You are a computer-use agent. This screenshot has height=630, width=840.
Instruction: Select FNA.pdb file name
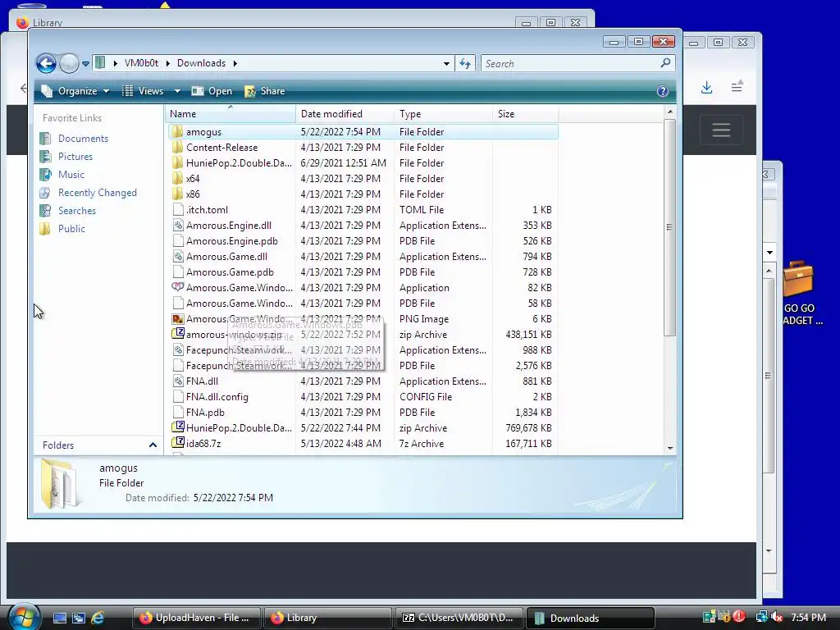click(205, 413)
